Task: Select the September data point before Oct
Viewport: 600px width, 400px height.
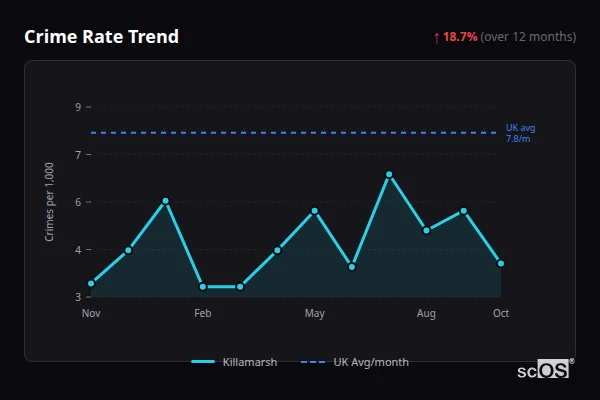Action: click(463, 211)
